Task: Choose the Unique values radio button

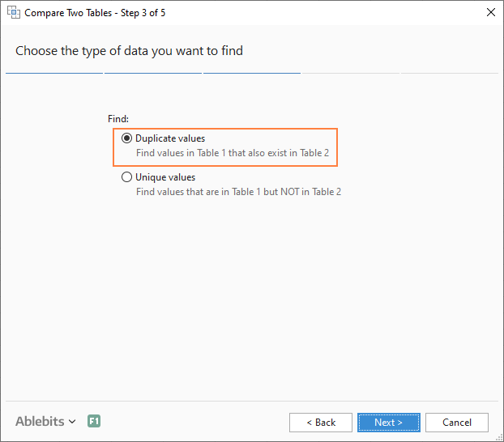Action: pos(126,177)
